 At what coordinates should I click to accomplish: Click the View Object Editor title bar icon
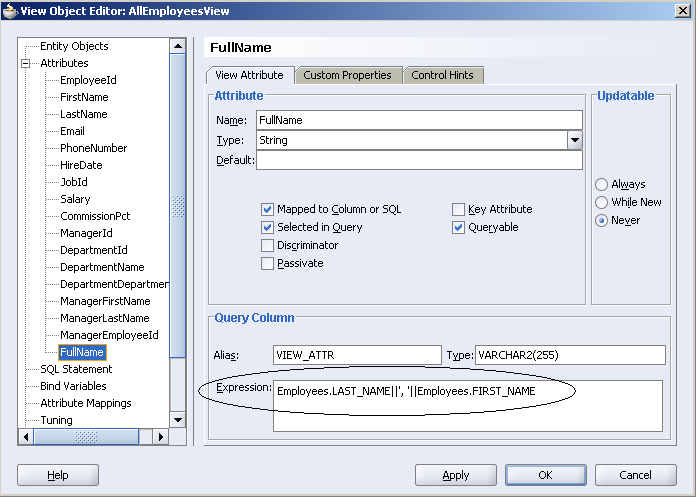coord(11,11)
